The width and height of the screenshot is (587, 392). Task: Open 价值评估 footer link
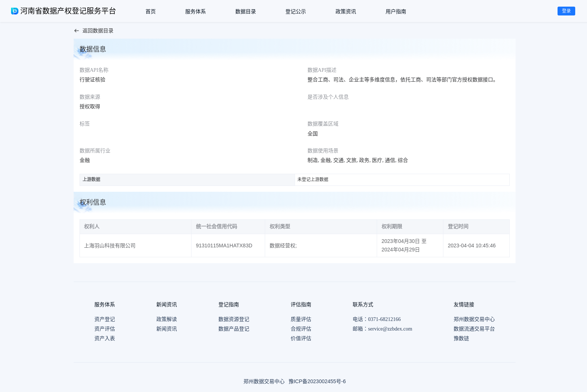tap(301, 338)
